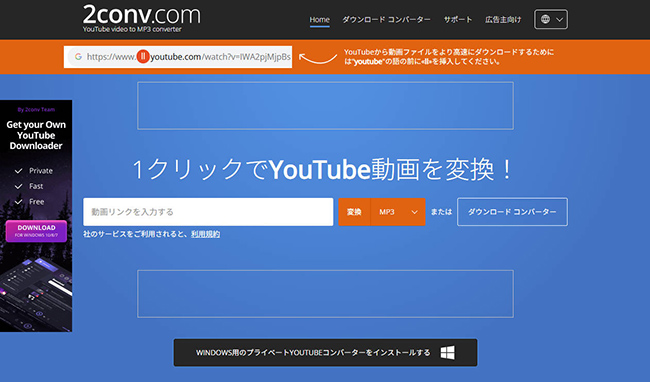Open the サポート menu item
Screen dimensions: 650x382
pyautogui.click(x=458, y=19)
